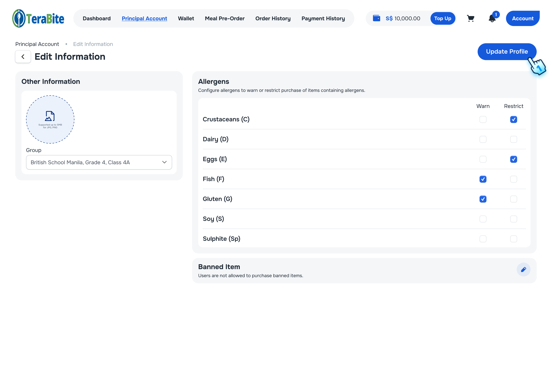
Task: Click the Group dropdown chevron arrow
Action: click(x=164, y=163)
